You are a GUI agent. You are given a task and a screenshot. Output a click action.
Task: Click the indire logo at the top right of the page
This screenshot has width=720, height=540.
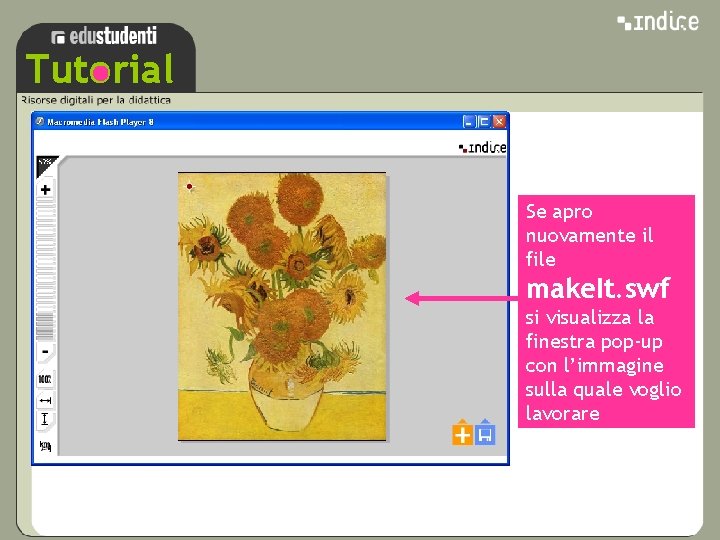click(658, 22)
